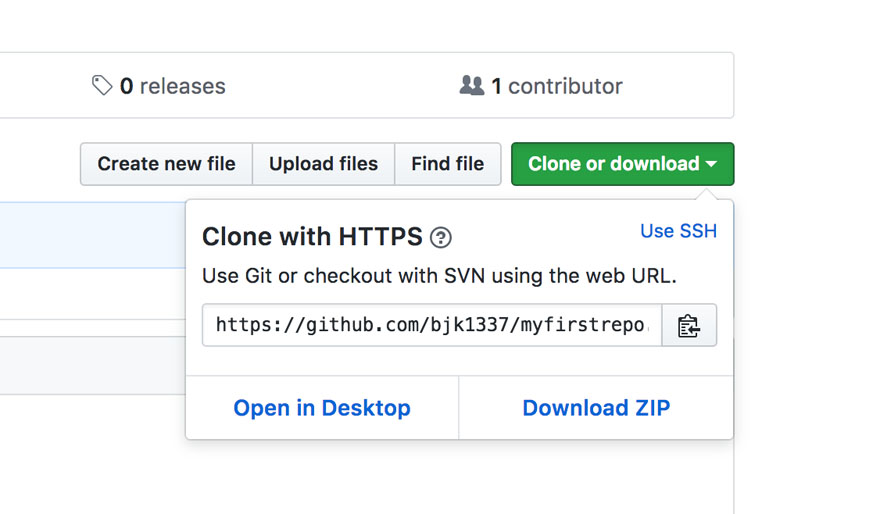This screenshot has width=880, height=514.
Task: Click the Find file button
Action: pyautogui.click(x=447, y=164)
